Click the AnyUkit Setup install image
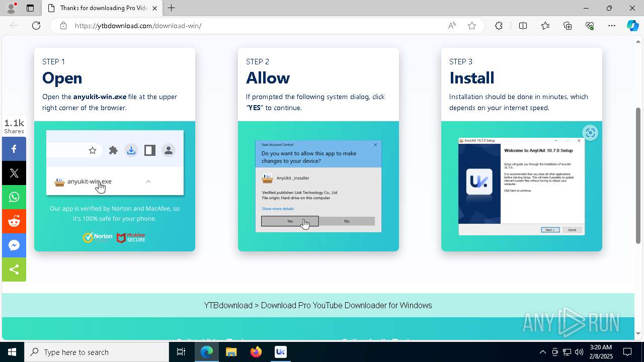Screen dimensions: 644x362 522,187
